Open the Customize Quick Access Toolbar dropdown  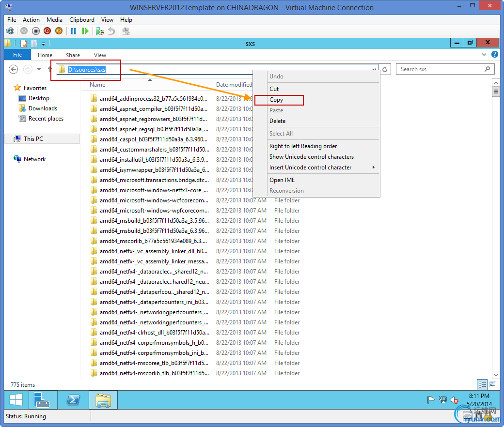click(x=44, y=44)
